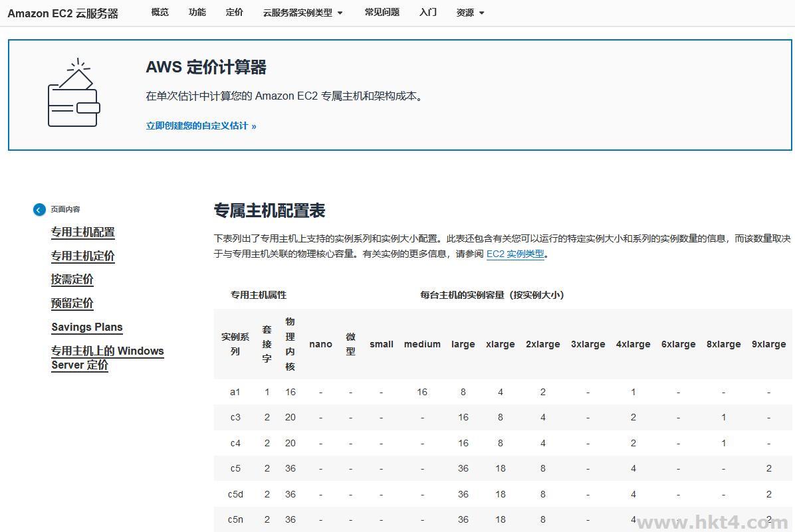Select the c3 instance family cell
This screenshot has height=532, width=795.
tap(235, 418)
